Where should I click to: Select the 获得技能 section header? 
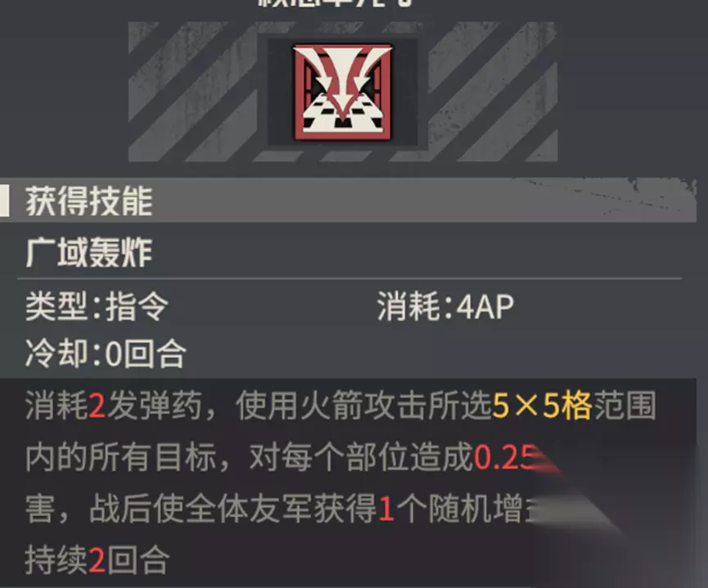tap(89, 201)
